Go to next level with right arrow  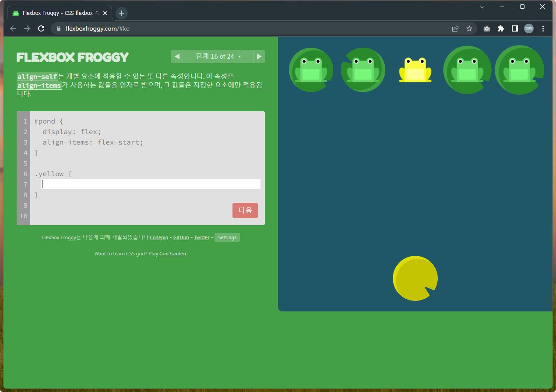259,57
